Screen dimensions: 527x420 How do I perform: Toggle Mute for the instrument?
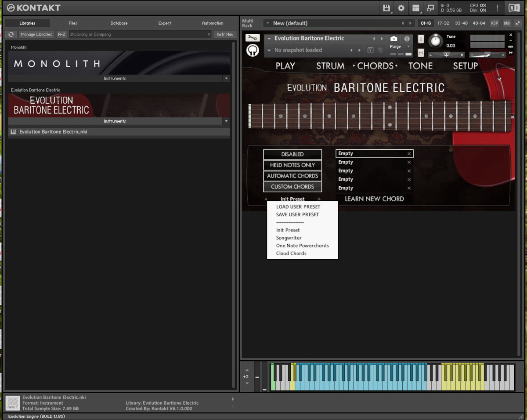coord(421,53)
